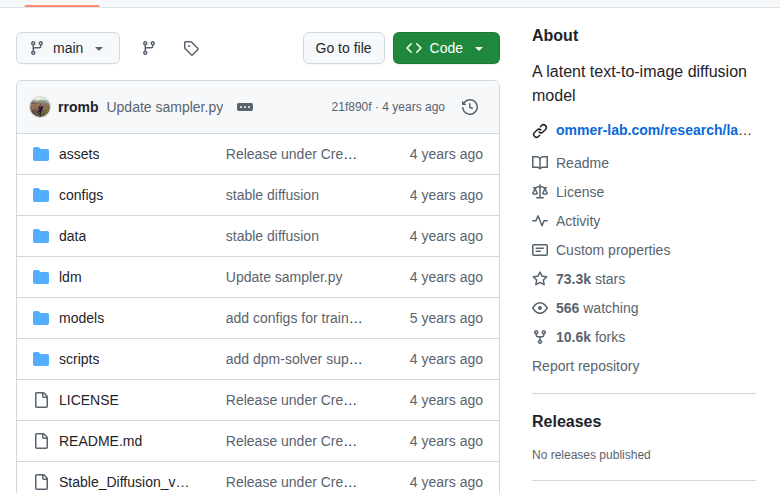
Task: View 566 watching link
Action: click(x=597, y=308)
